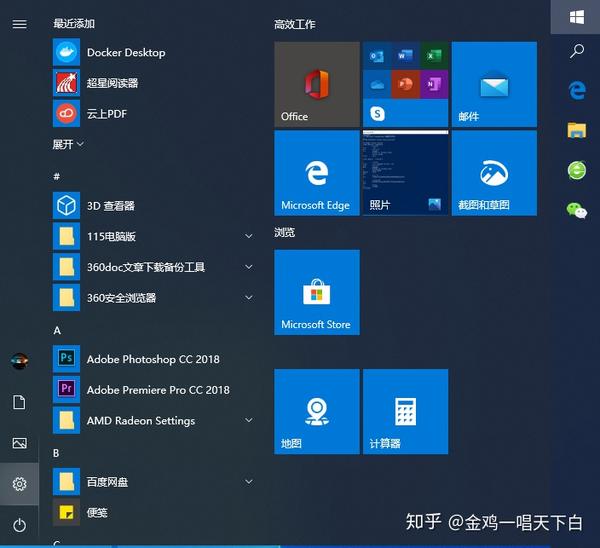Expand the 115电脑版 folder chevron

(x=249, y=236)
